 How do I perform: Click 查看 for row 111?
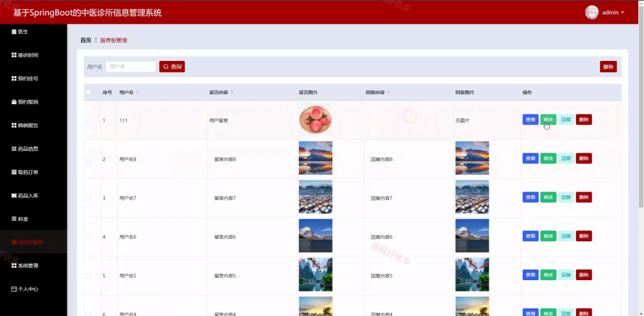click(x=530, y=119)
